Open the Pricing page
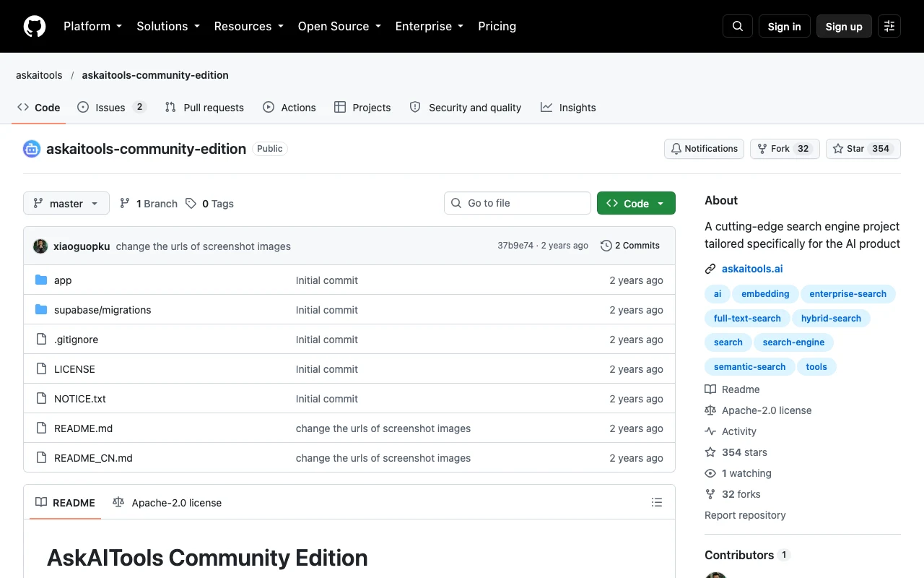The width and height of the screenshot is (924, 578). [497, 26]
